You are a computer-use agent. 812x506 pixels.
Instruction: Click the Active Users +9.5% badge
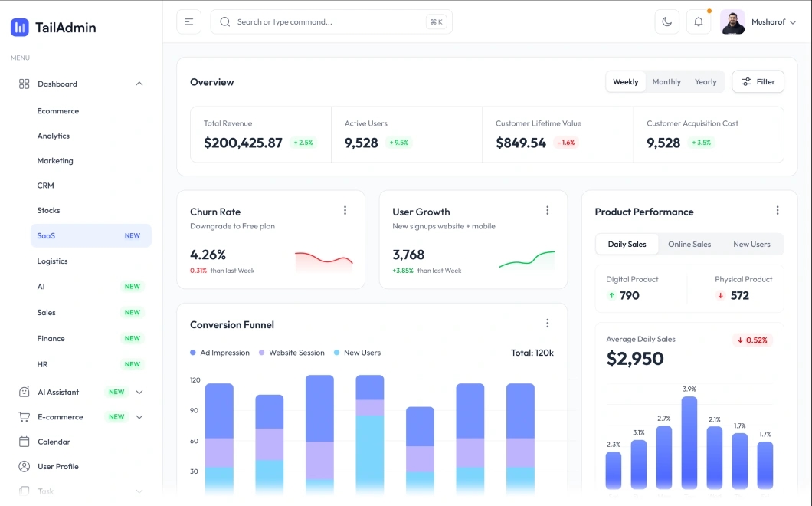399,143
